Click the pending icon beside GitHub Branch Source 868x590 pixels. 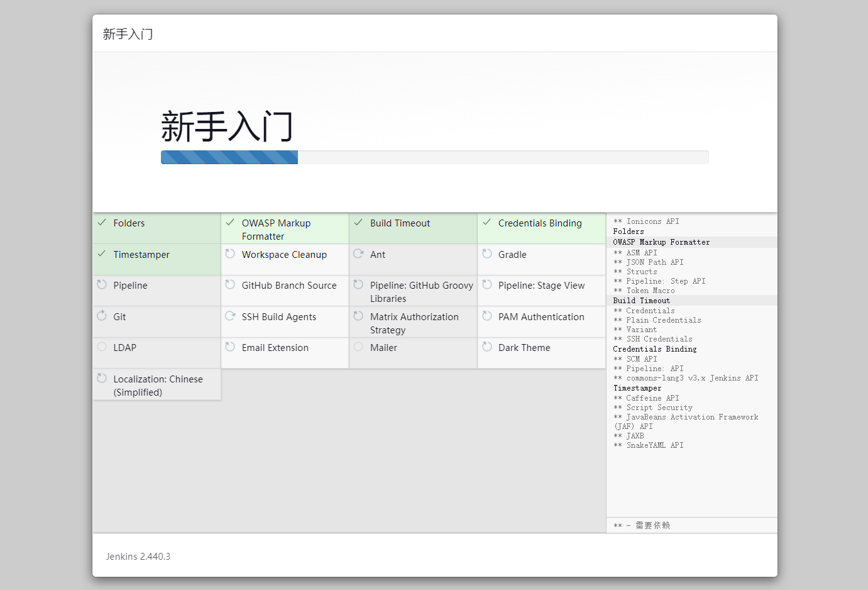point(230,284)
